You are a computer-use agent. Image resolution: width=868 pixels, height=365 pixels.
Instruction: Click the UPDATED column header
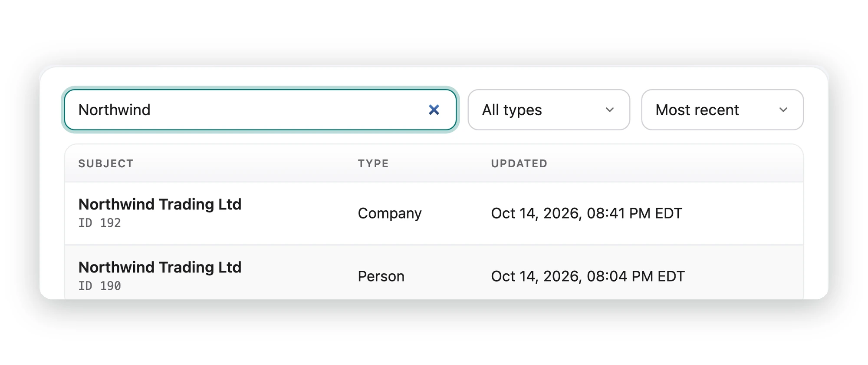coord(519,164)
